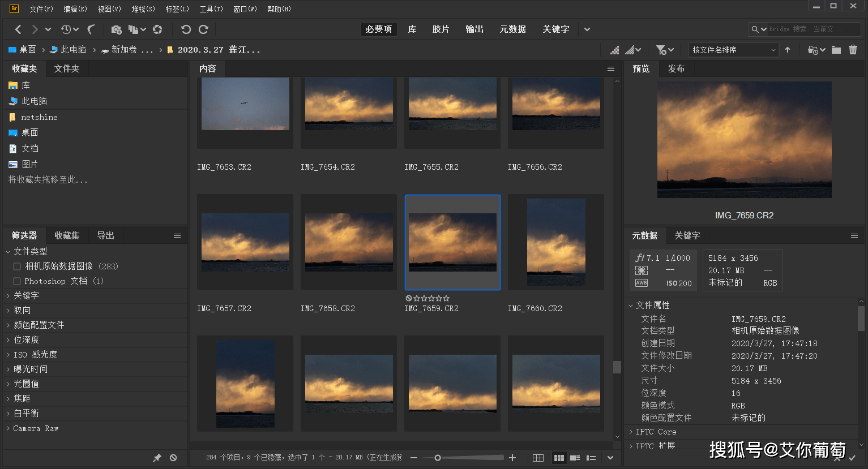Open the 按文件名排序 sort dropdown
Viewport: 868px width, 469px height.
(733, 50)
